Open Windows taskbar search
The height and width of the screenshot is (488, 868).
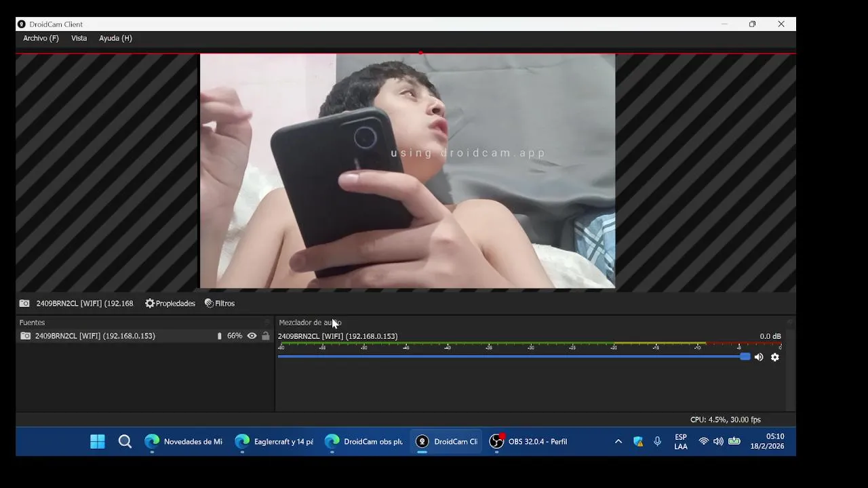(125, 442)
